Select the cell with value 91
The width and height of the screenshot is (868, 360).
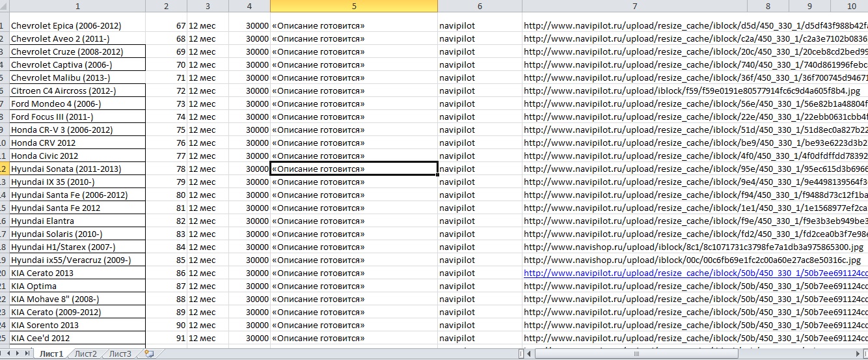coord(166,338)
